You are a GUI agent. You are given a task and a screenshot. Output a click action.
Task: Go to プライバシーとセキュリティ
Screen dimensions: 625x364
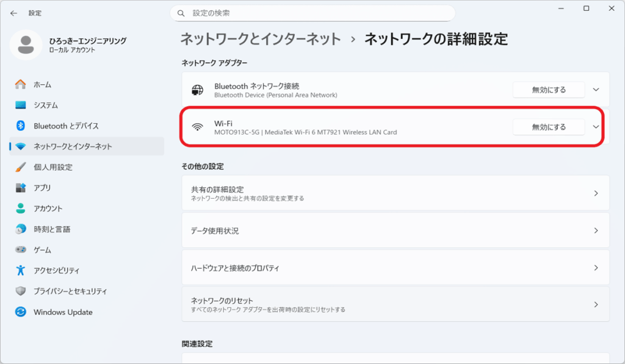87,291
